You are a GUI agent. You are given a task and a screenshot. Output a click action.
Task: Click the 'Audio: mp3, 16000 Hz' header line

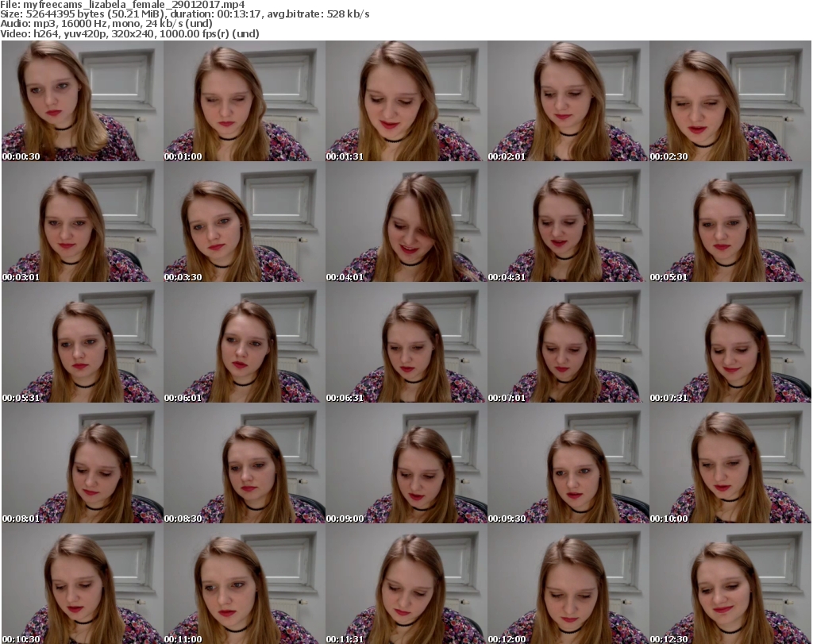pos(106,24)
